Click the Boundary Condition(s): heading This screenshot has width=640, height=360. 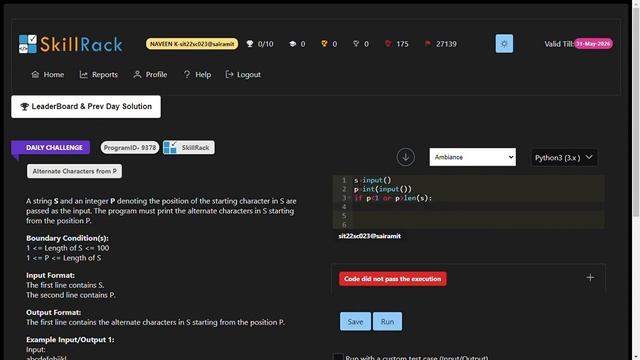pos(67,238)
